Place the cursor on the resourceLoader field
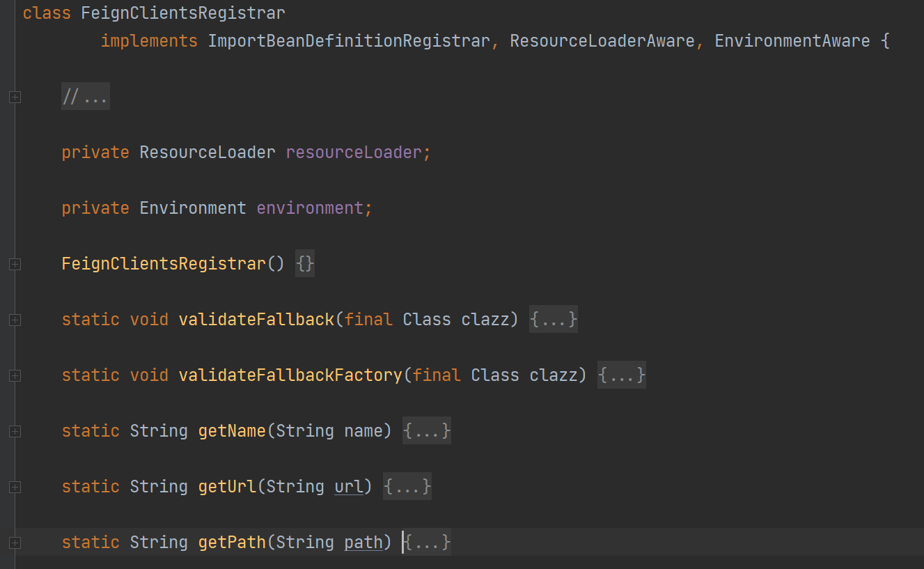This screenshot has height=569, width=924. point(353,153)
